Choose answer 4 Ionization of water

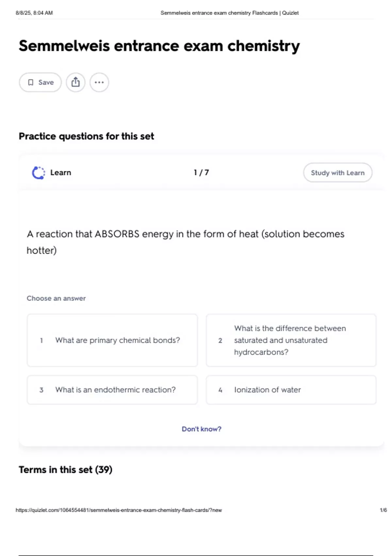pos(291,390)
